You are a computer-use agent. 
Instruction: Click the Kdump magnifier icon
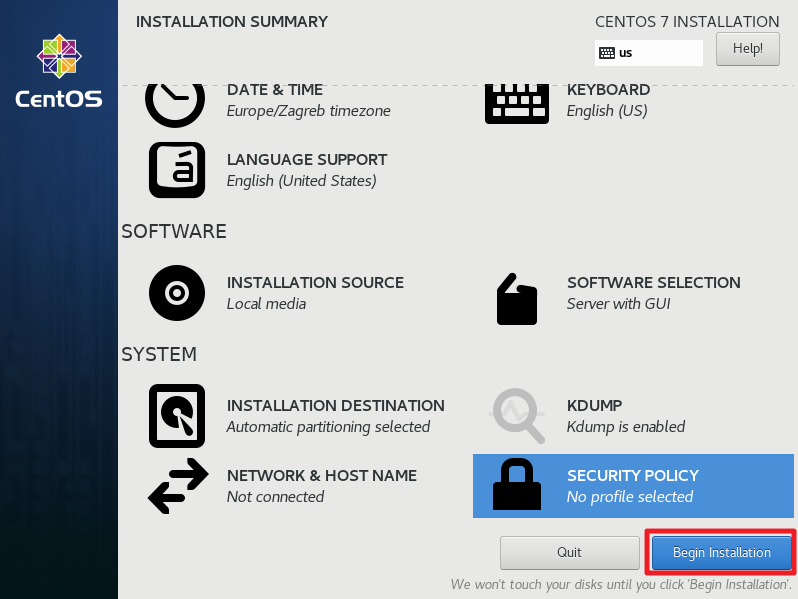[517, 416]
